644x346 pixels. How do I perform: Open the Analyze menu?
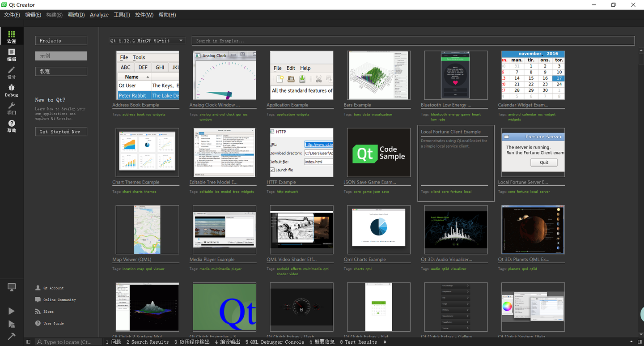click(x=99, y=15)
